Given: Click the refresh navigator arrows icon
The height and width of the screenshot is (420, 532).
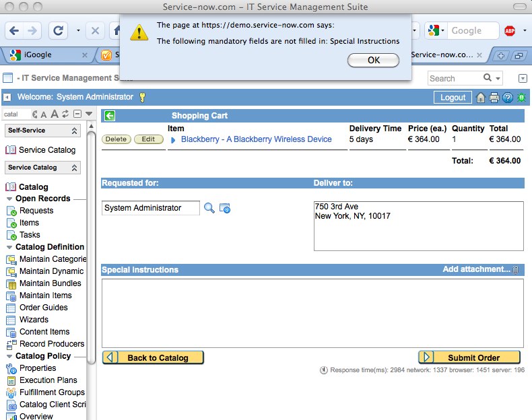Looking at the screenshot, I should coord(65,114).
